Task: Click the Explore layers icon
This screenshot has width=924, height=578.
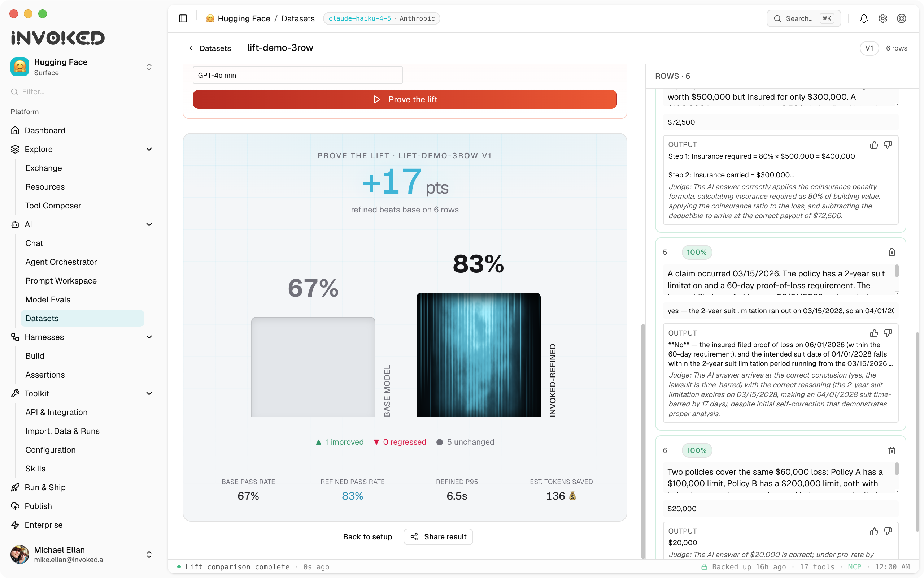Action: point(15,149)
